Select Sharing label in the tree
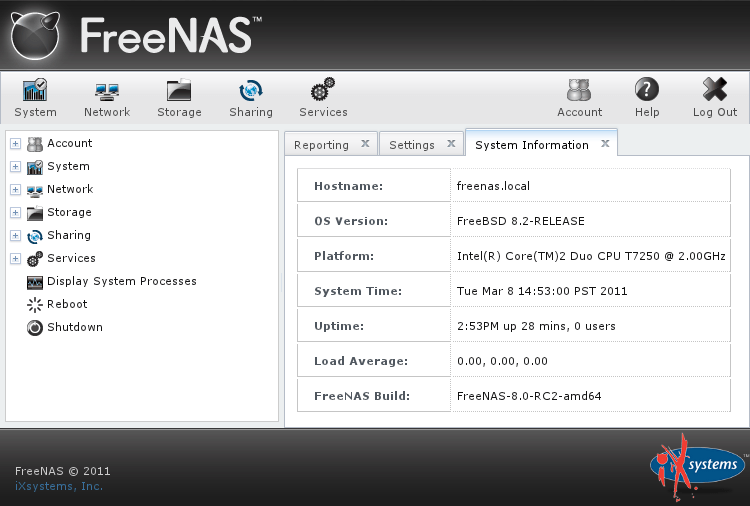Image resolution: width=750 pixels, height=506 pixels. (69, 235)
